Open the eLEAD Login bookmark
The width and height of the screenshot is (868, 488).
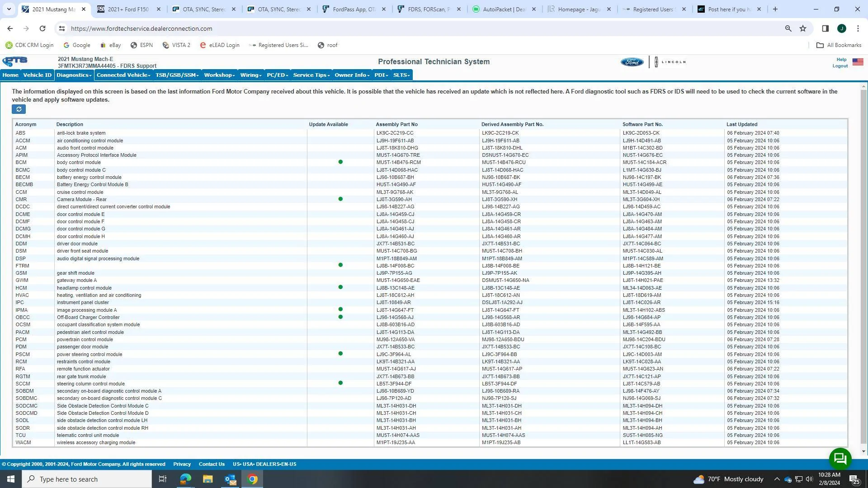[x=220, y=45]
